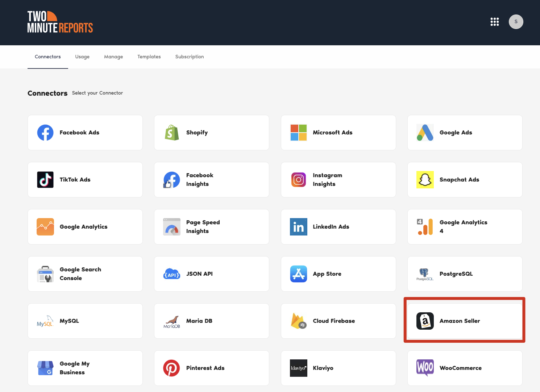Click the Cloud Firebase flame icon
Viewport: 540px width, 392px height.
(x=299, y=321)
